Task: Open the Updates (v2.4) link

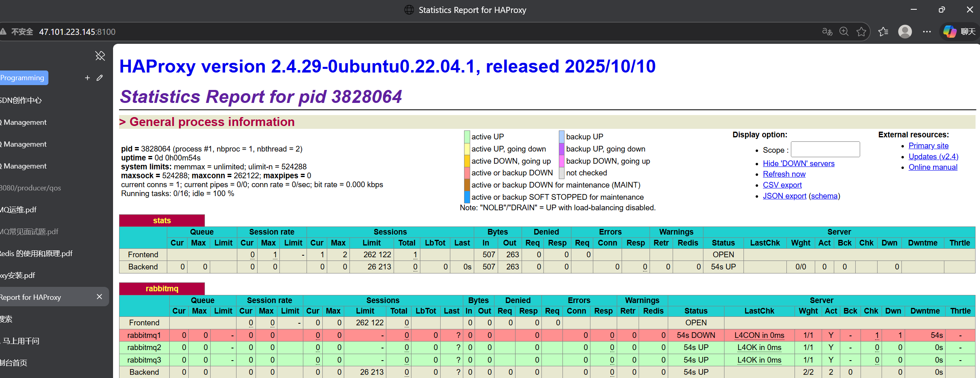Action: tap(933, 156)
